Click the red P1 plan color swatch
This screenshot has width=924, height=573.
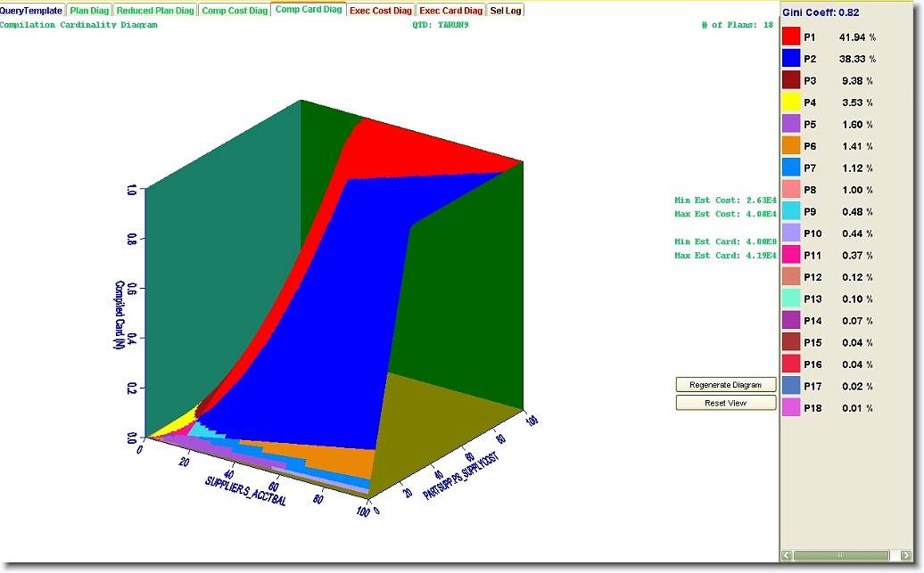click(791, 37)
